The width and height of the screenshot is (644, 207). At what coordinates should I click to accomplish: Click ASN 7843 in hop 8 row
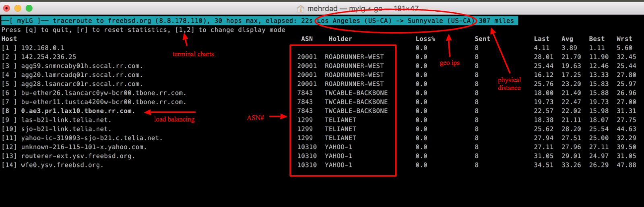click(305, 111)
